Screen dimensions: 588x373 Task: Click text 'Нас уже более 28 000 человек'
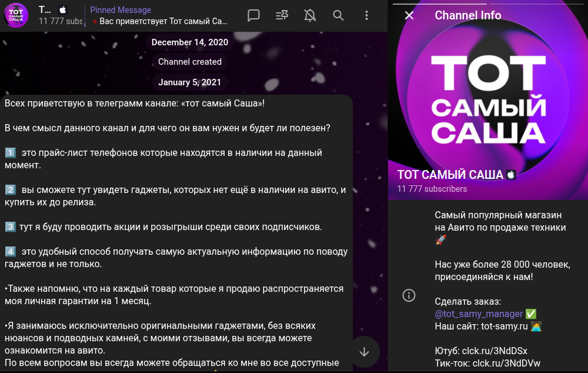pos(503,265)
